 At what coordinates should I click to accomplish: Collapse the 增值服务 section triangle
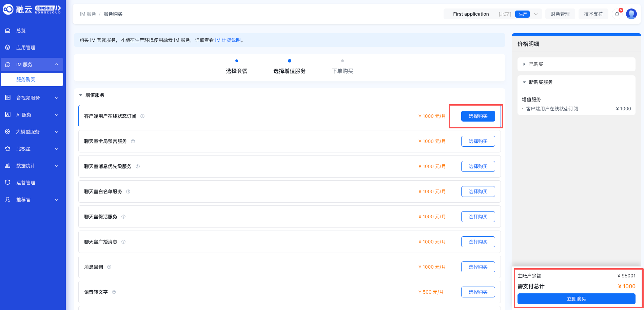pyautogui.click(x=81, y=95)
